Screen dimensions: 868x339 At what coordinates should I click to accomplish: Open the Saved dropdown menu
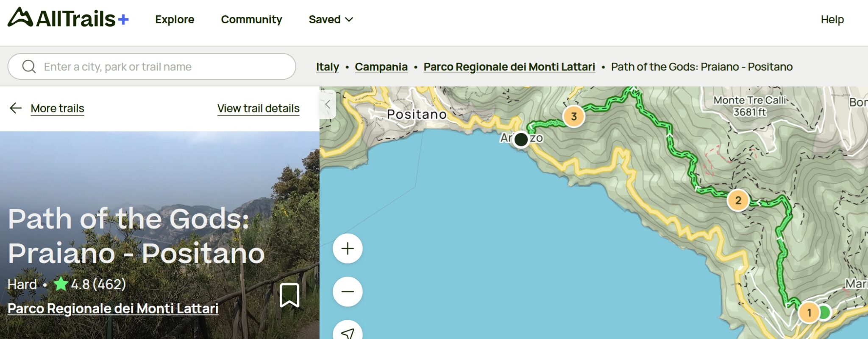[330, 19]
